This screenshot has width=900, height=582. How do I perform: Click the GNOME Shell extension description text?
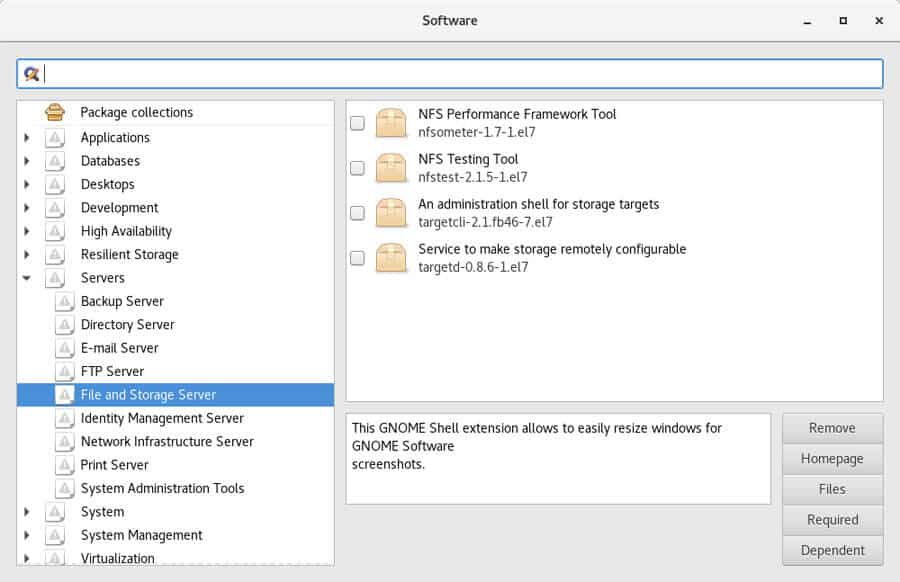point(537,446)
